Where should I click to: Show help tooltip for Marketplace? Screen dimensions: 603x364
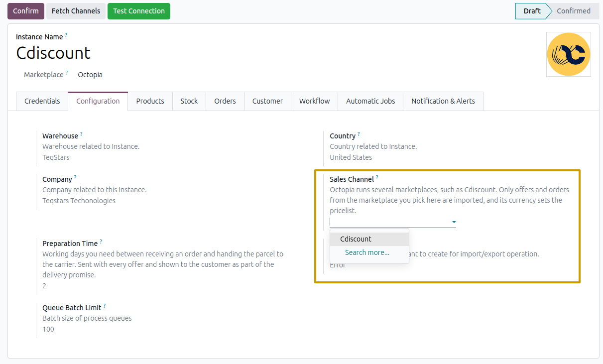coord(67,73)
